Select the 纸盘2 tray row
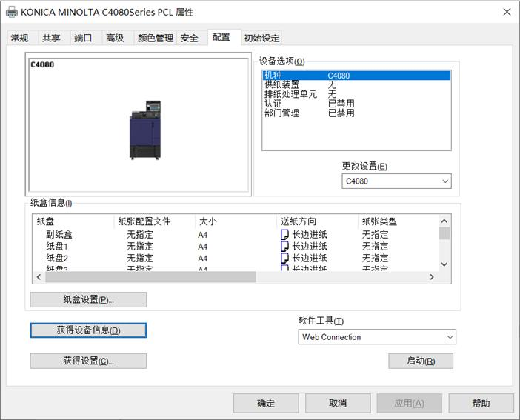The image size is (520, 420). click(x=236, y=258)
